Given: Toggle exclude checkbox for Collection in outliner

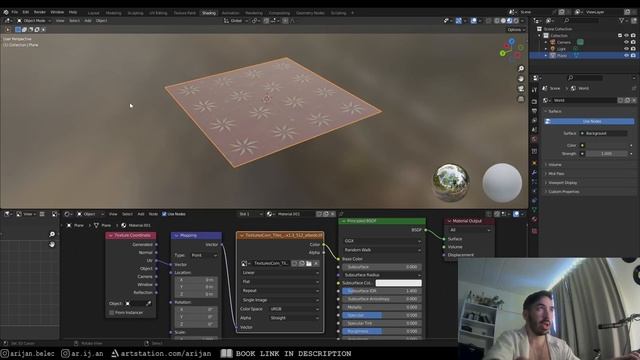Looking at the screenshot, I should (x=620, y=36).
